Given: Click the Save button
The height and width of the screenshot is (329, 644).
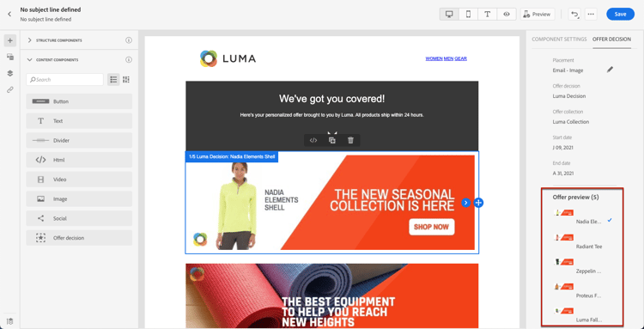Looking at the screenshot, I should click(x=620, y=14).
